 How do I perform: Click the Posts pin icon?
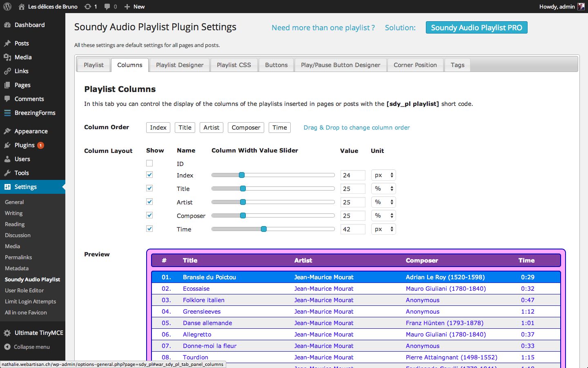click(7, 43)
